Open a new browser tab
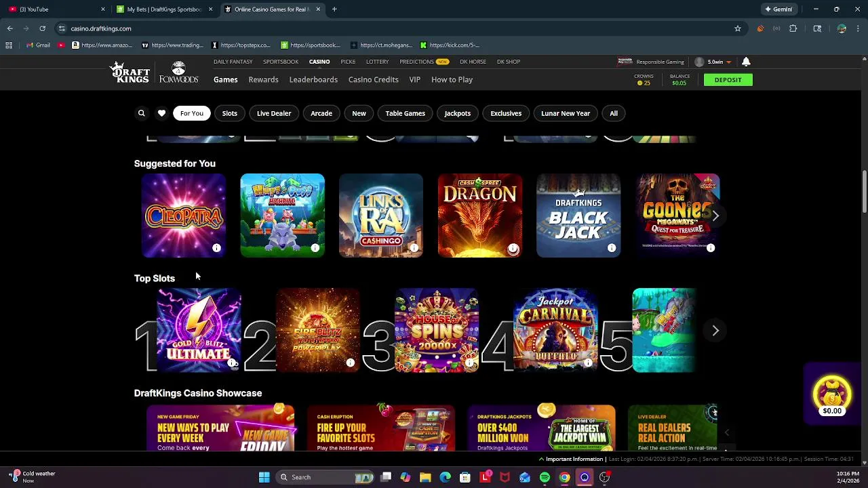 click(334, 9)
